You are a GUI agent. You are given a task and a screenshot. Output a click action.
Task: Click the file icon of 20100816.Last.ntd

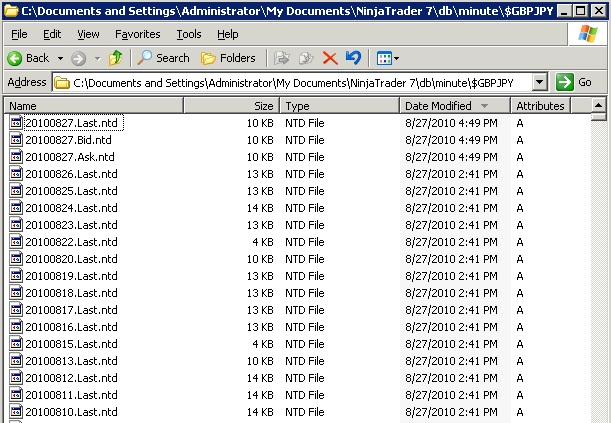pos(16,327)
